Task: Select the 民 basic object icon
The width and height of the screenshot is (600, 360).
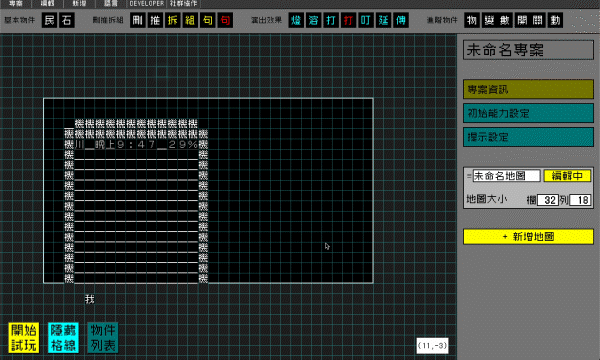Action: [x=50, y=20]
